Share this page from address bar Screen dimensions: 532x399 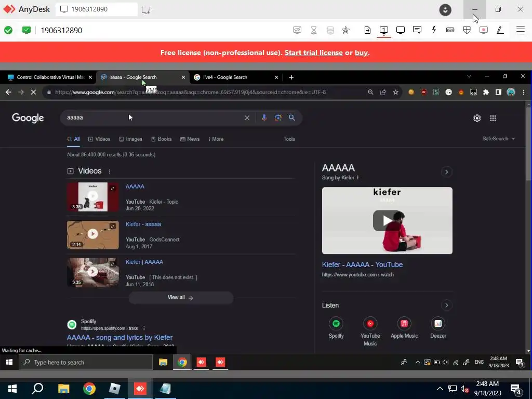point(383,92)
